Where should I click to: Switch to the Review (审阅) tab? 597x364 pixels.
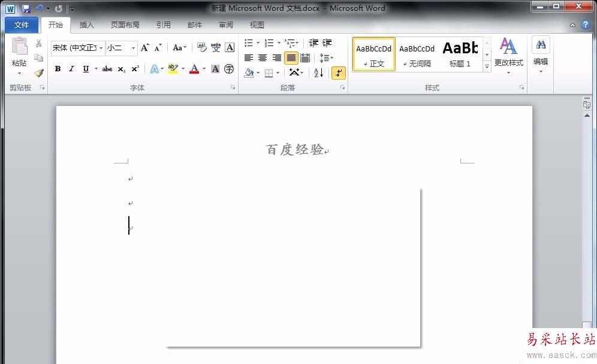click(226, 25)
